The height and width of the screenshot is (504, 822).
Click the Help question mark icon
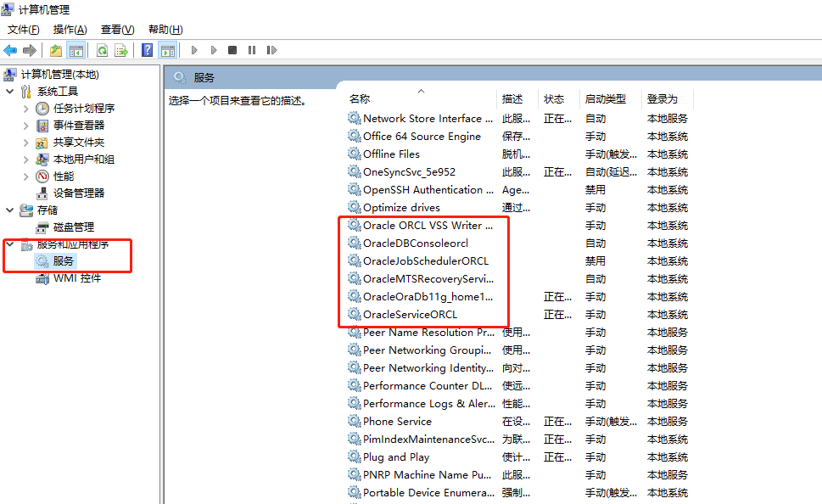(148, 50)
